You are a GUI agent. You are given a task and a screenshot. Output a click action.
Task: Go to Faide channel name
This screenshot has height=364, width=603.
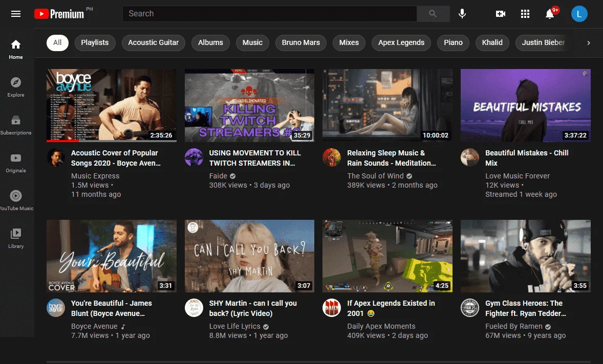(218, 176)
